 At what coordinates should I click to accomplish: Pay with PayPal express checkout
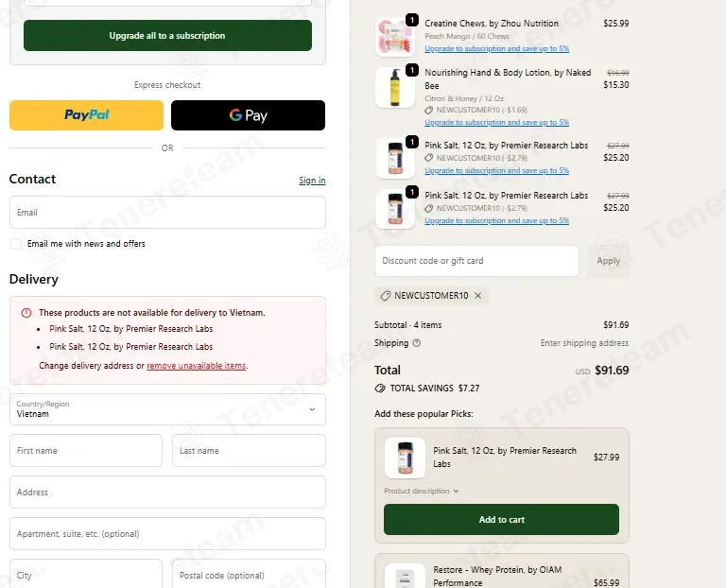pyautogui.click(x=86, y=115)
